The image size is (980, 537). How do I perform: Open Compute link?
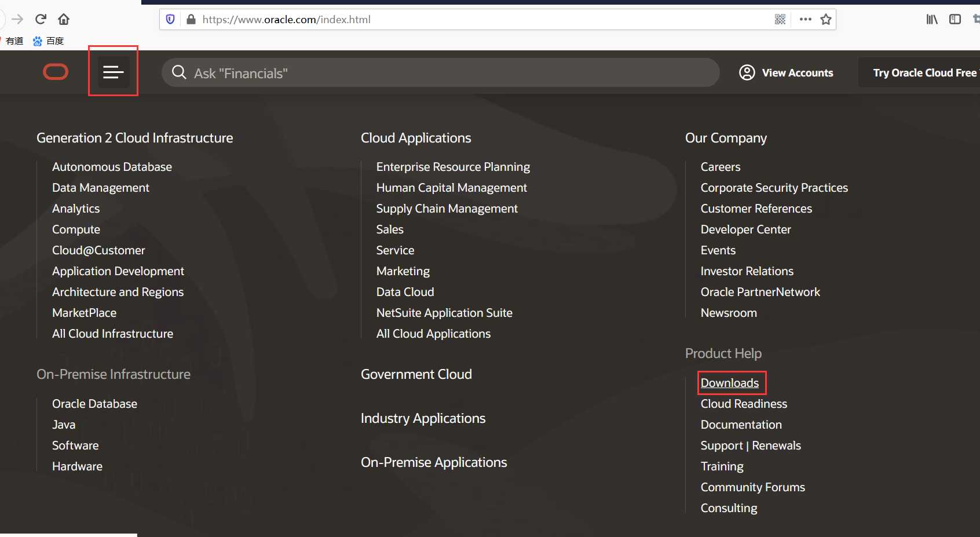click(76, 229)
